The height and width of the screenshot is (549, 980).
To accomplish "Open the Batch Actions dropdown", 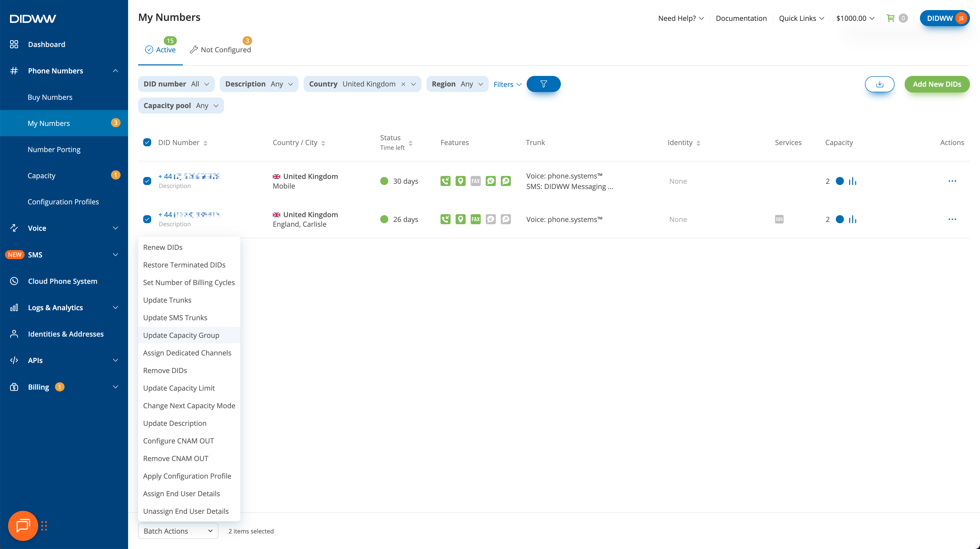I will pyautogui.click(x=178, y=531).
